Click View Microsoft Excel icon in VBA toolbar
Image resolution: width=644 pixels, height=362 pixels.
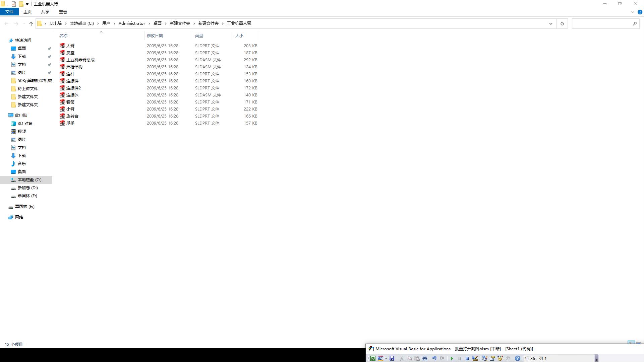373,358
